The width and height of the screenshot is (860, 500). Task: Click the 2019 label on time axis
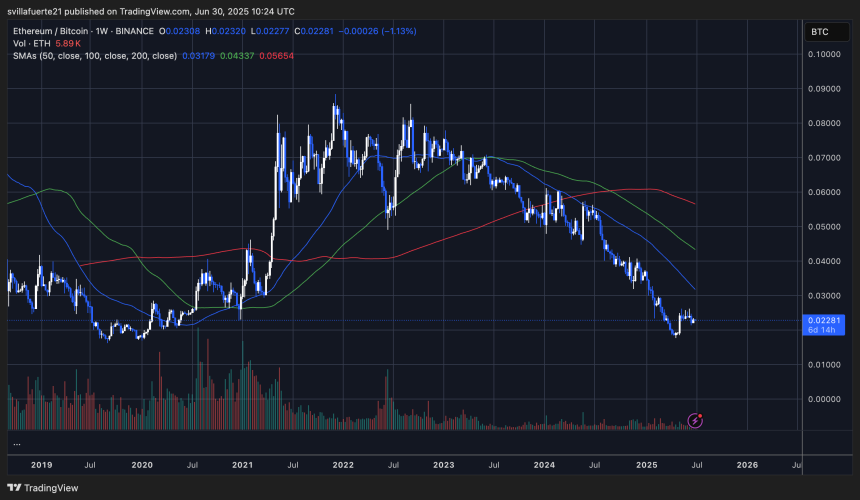(42, 465)
